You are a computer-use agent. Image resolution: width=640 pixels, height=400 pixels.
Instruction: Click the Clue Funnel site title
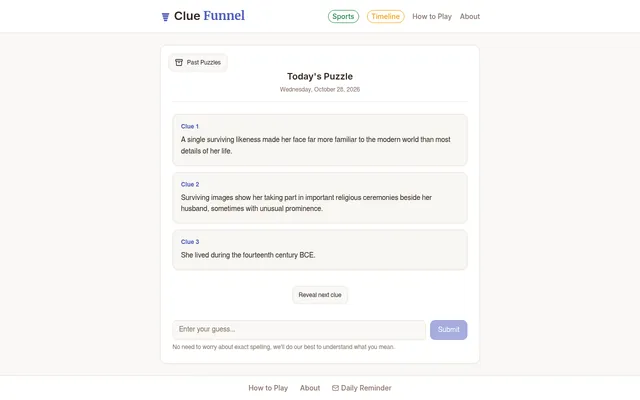(x=209, y=16)
